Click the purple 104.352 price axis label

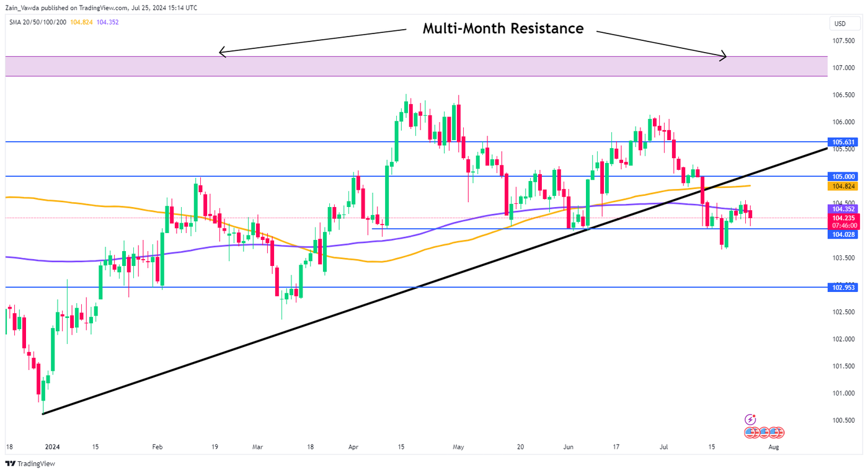[843, 210]
